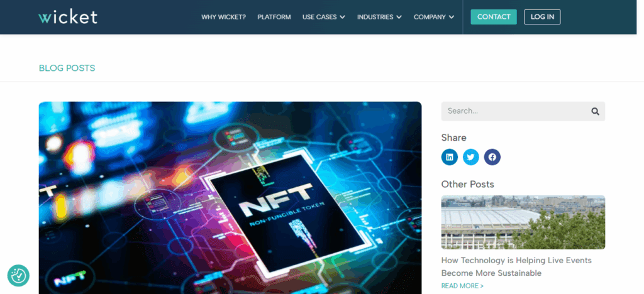Click the chevron beside COMPANY
The width and height of the screenshot is (644, 294).
point(452,18)
